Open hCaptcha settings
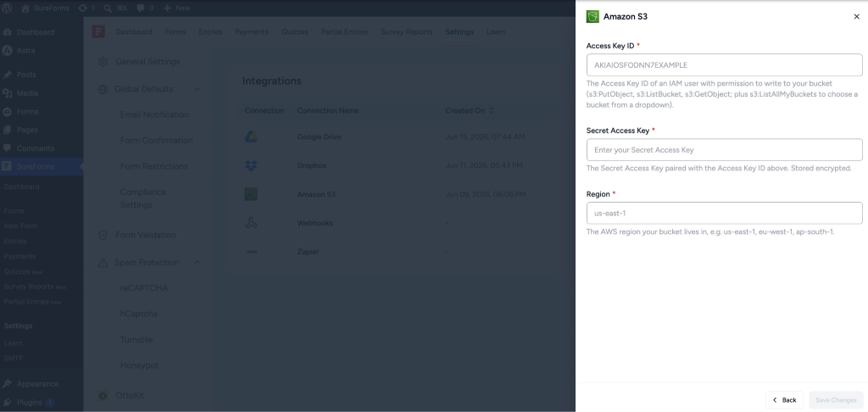Screen dimensions: 868x412 click(x=139, y=314)
